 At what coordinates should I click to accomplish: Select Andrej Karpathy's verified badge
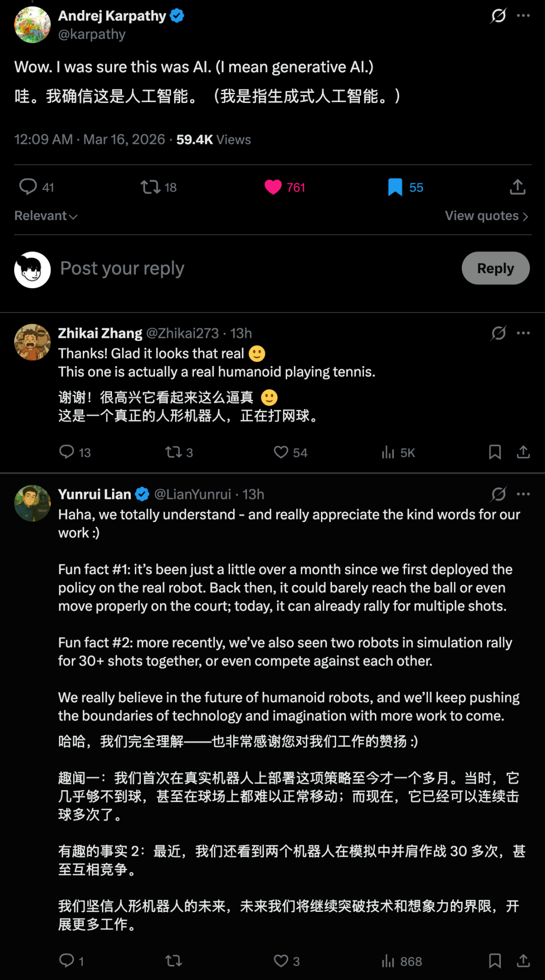pos(176,16)
